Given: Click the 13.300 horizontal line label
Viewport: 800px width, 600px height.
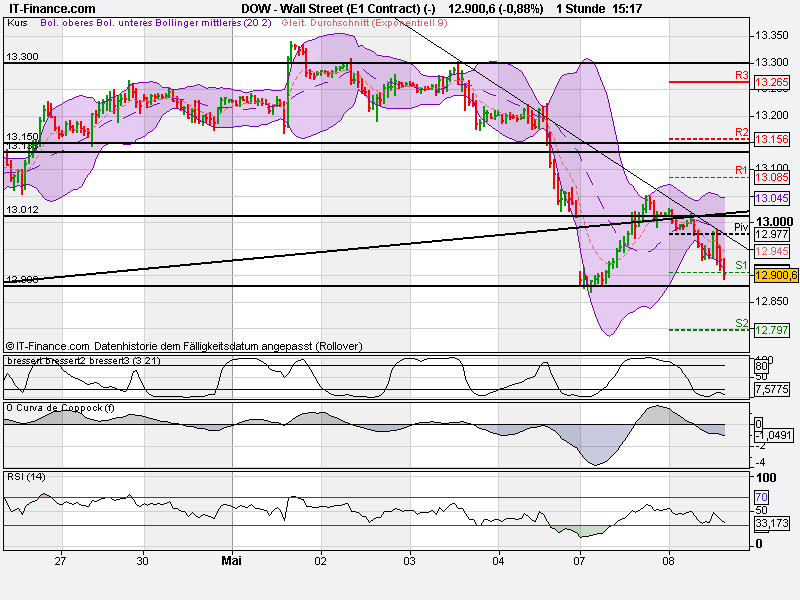Looking at the screenshot, I should tap(22, 57).
